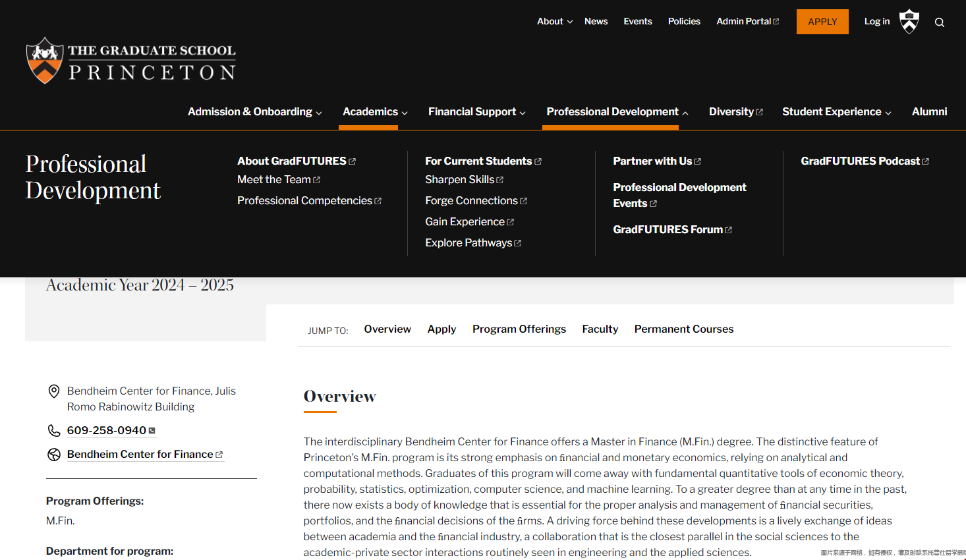The height and width of the screenshot is (560, 966).
Task: Open the Diversity menu link
Action: click(736, 112)
